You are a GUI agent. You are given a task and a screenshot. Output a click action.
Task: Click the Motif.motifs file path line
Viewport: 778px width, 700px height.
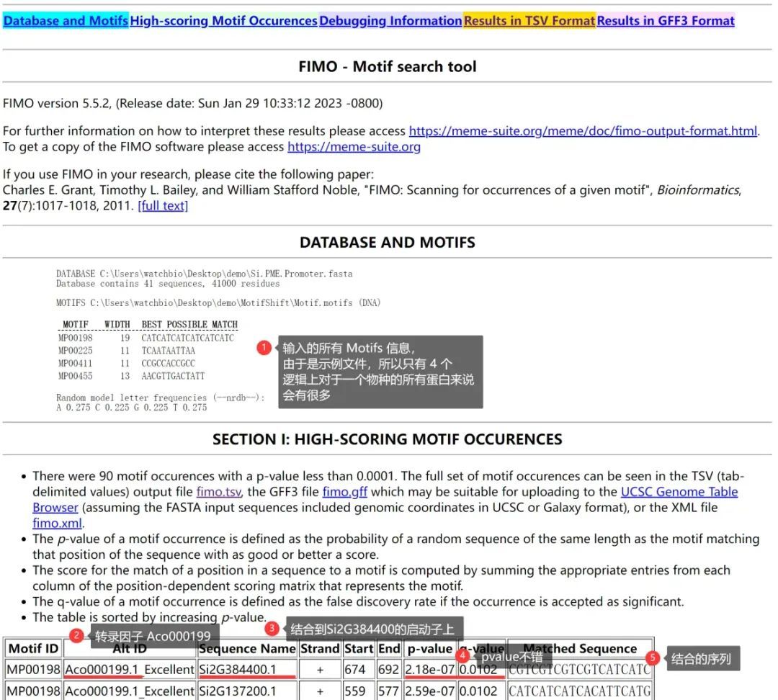218,302
